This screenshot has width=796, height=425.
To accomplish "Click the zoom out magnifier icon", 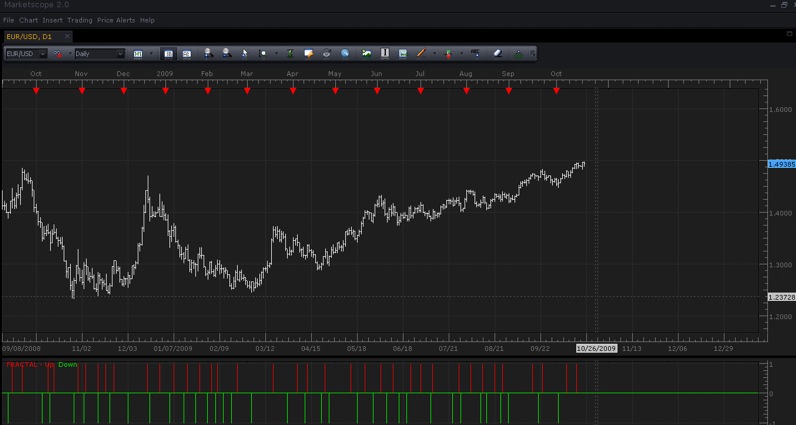I will [226, 53].
